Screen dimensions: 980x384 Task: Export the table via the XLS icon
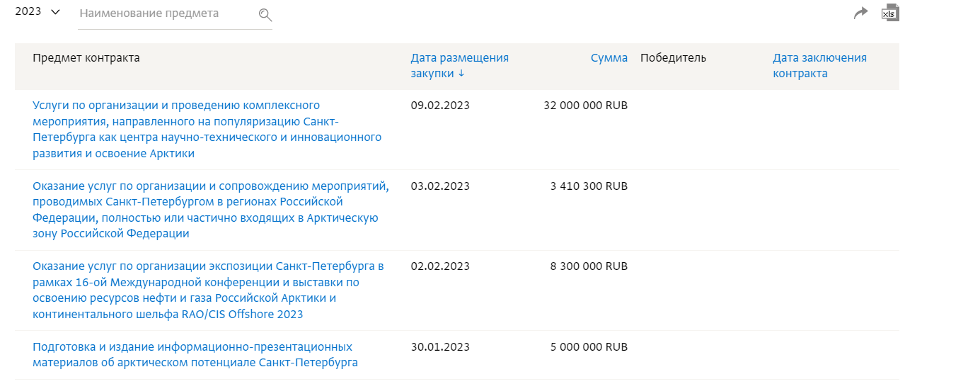tap(889, 13)
